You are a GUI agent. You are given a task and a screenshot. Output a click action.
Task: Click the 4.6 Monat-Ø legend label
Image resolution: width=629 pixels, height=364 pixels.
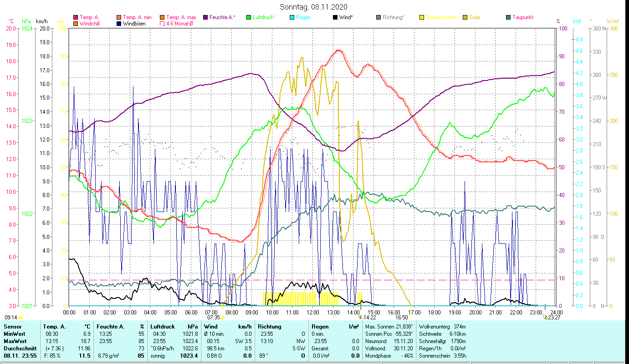click(179, 24)
